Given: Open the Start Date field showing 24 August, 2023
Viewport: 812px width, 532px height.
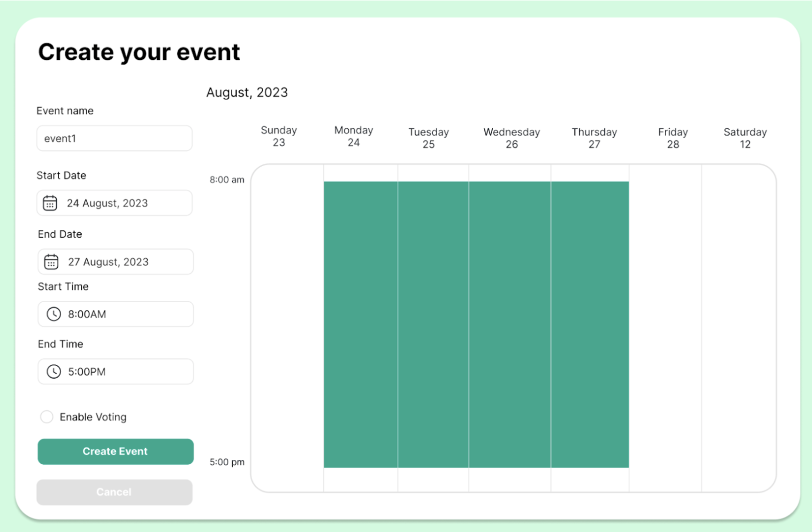Looking at the screenshot, I should pos(114,203).
